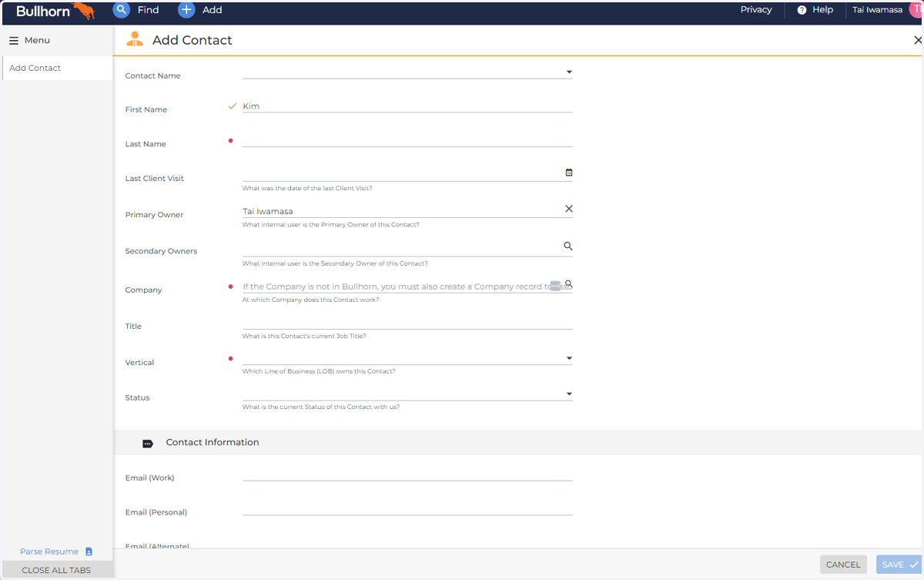Expand the Vertical dropdown
The width and height of the screenshot is (924, 580).
tap(569, 358)
